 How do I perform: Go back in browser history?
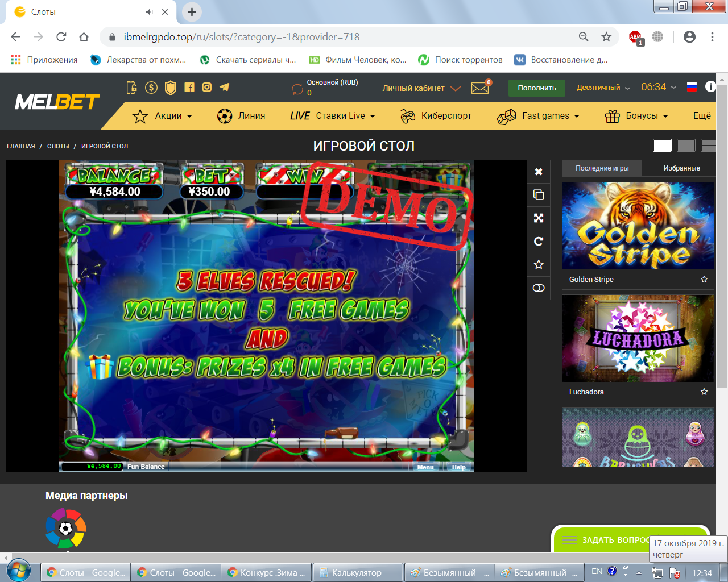15,37
